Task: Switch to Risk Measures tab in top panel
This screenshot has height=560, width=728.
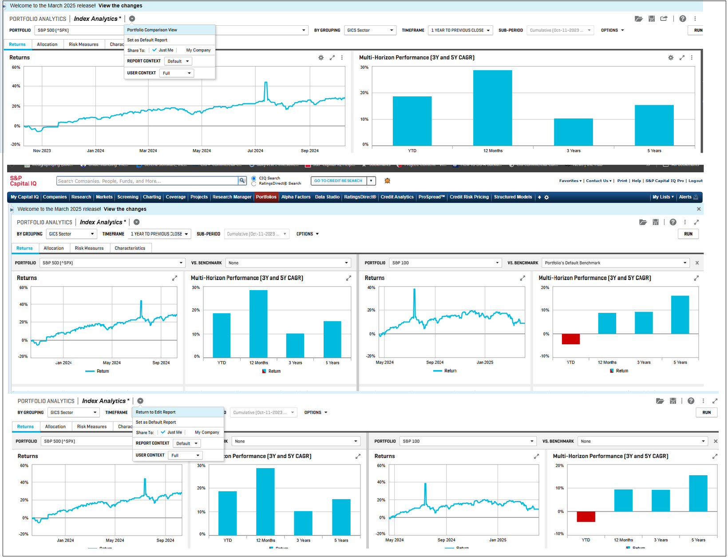Action: pyautogui.click(x=83, y=44)
